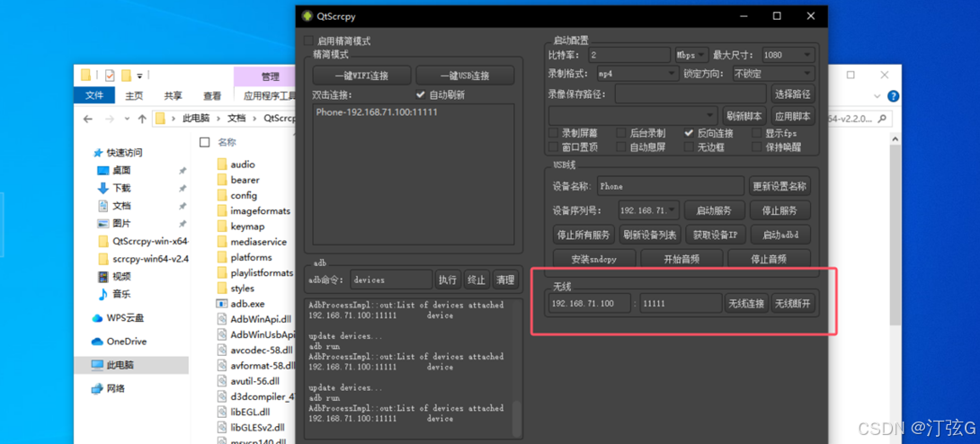Open Explorer help question mark icon
Viewport: 980px width, 444px height.
point(893,96)
